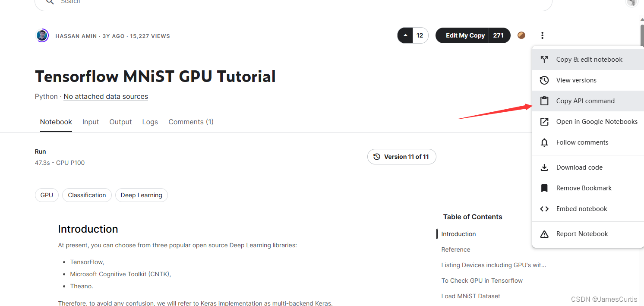This screenshot has height=306, width=644.
Task: Choose Copy API command menu entry
Action: 588,101
